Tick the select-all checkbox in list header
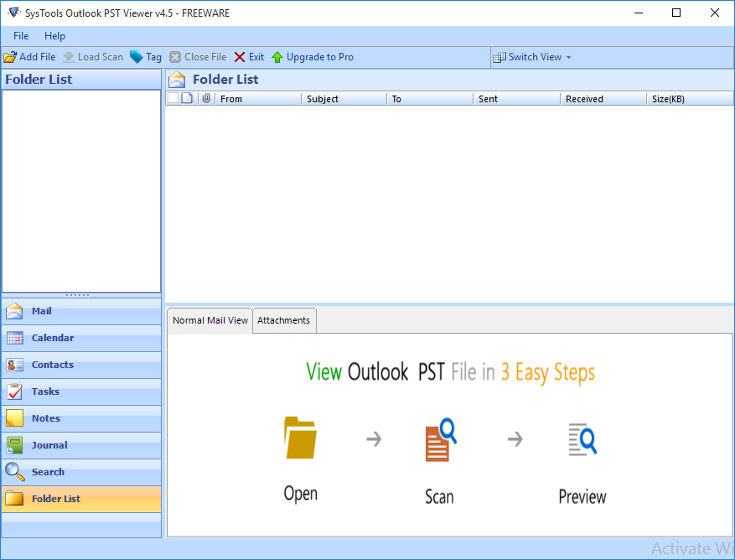The height and width of the screenshot is (560, 735). tap(173, 98)
